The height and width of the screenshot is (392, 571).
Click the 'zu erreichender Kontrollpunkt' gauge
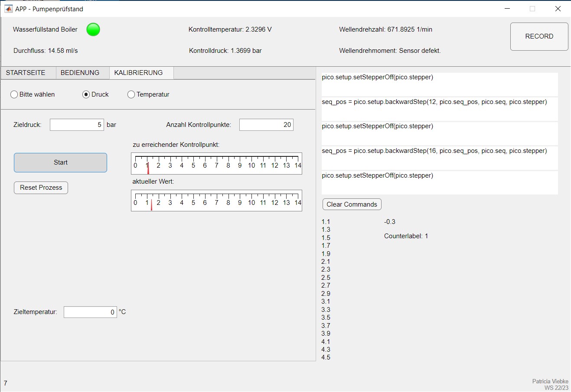point(216,163)
